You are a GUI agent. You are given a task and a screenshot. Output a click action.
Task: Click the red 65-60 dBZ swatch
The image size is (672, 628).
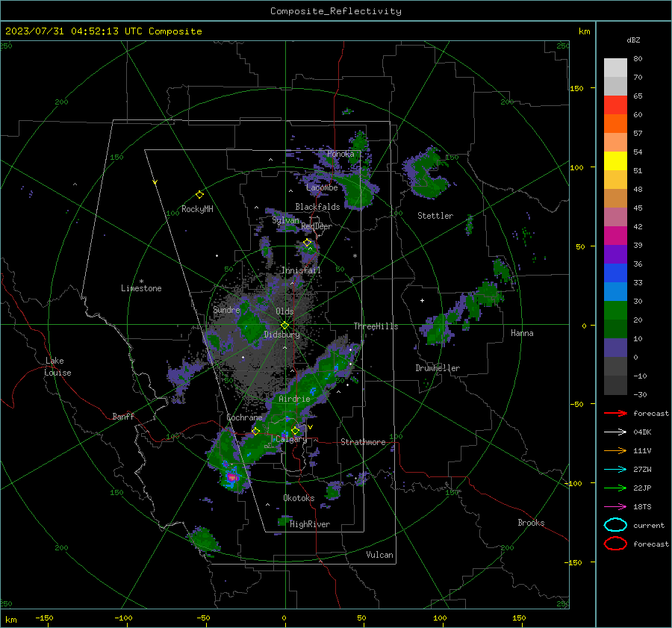point(615,105)
